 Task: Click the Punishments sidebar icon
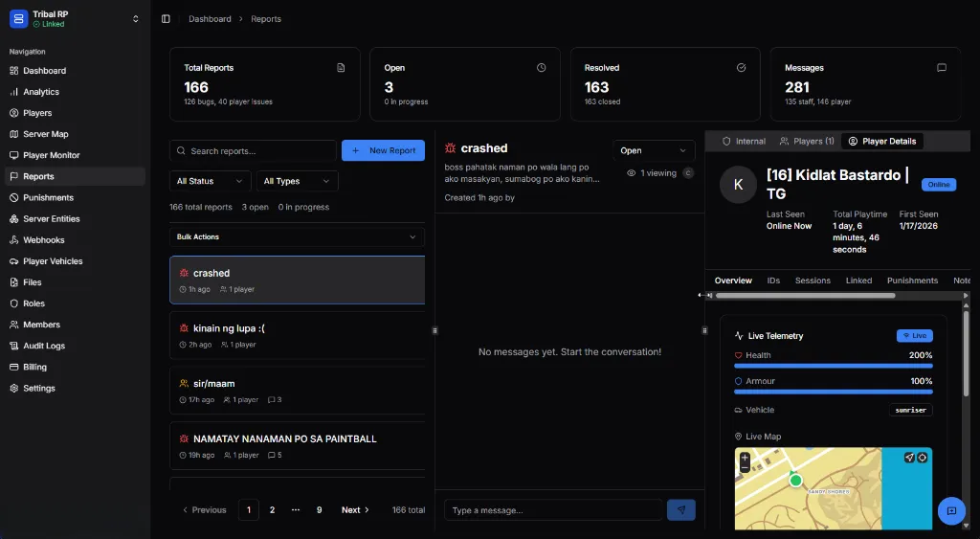(x=13, y=197)
